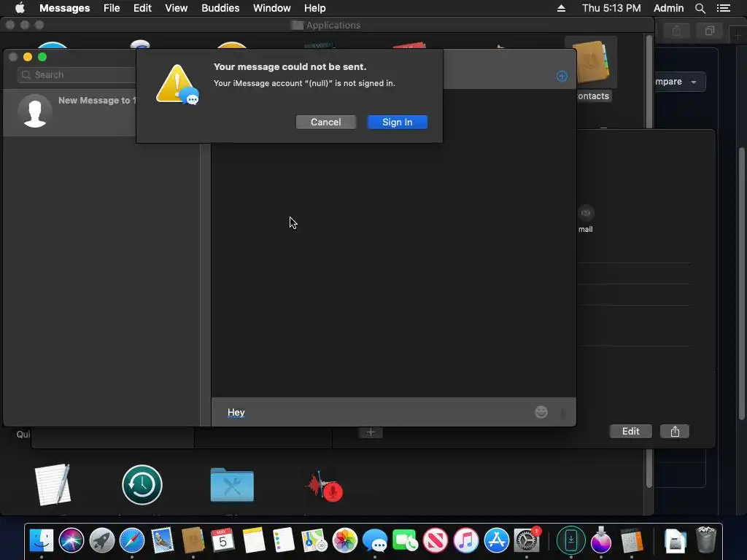Open FaceTime from the Dock
The width and height of the screenshot is (747, 560).
405,540
